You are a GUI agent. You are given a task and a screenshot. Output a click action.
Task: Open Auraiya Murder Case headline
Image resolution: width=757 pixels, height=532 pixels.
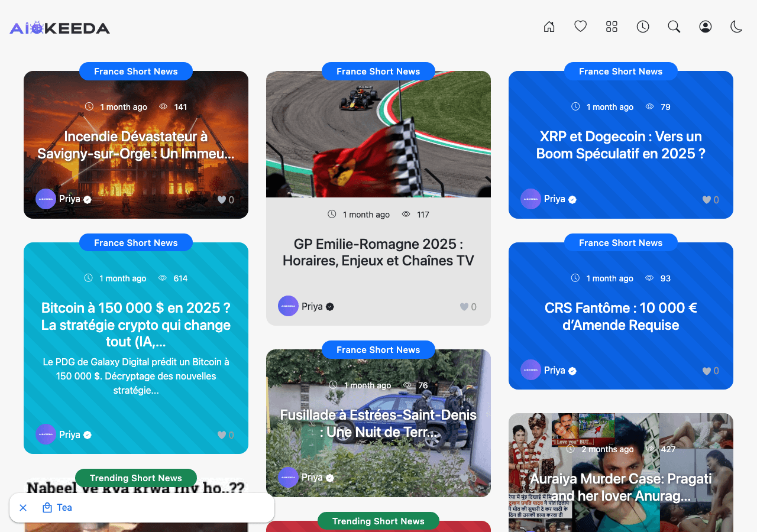[621, 487]
